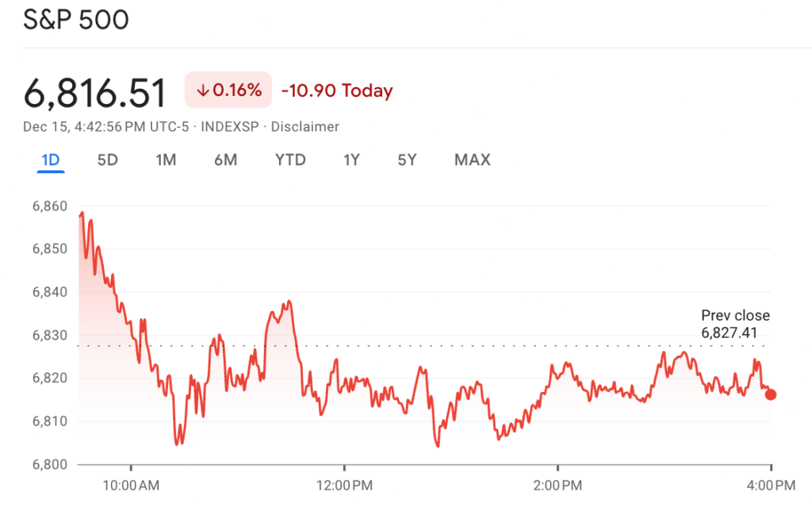Screen dimensions: 812x511
Task: Click the 6,816.51 index price
Action: (x=95, y=93)
